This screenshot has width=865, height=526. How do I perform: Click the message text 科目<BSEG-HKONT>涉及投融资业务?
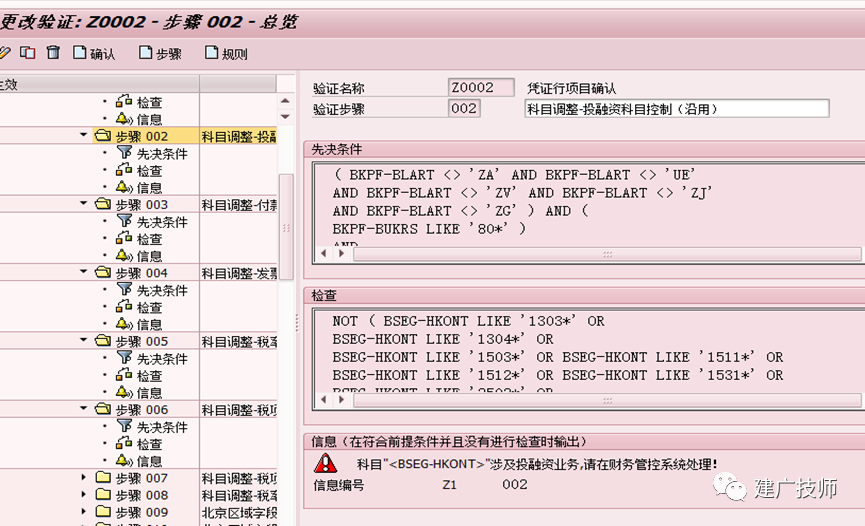pos(537,464)
